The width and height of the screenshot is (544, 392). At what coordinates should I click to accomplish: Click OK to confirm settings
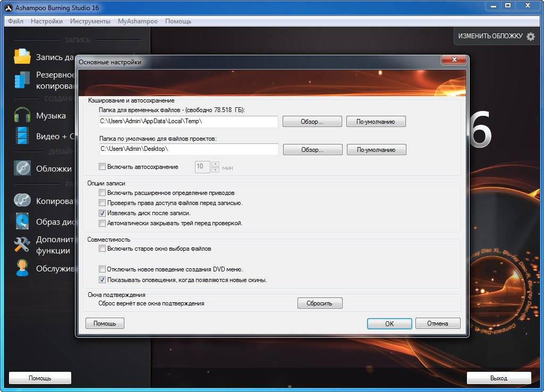click(x=389, y=323)
